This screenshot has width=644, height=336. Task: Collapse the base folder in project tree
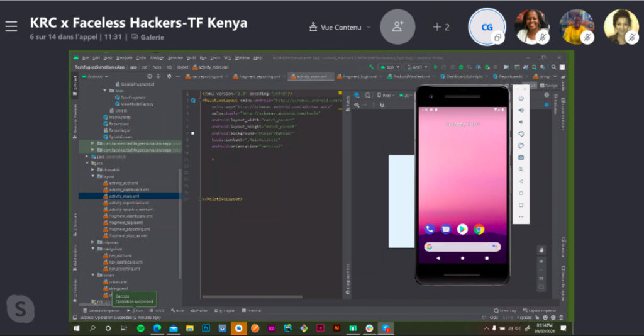(x=105, y=91)
